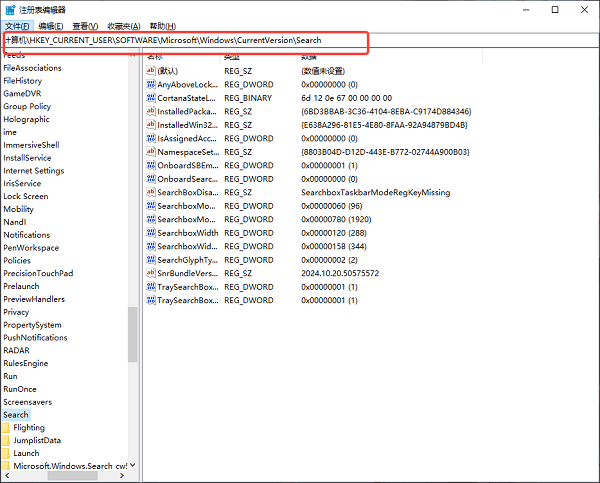Click the IsAssignedAcc DWORD value icon
This screenshot has height=483, width=600.
coord(151,138)
